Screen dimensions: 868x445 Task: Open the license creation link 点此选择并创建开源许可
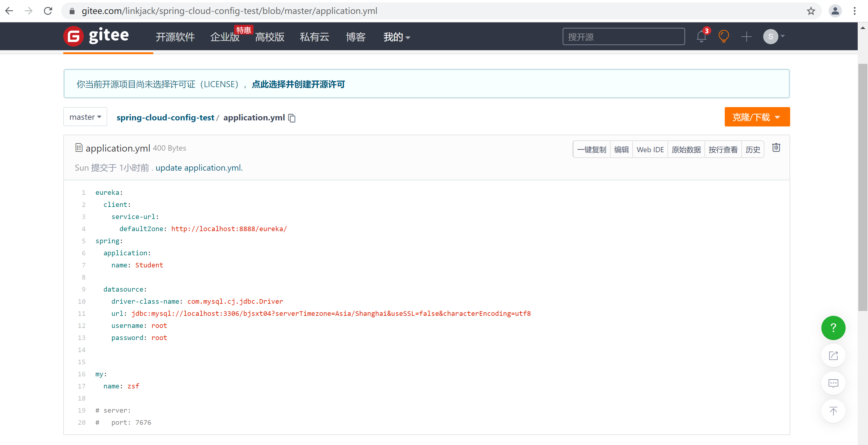pyautogui.click(x=298, y=84)
